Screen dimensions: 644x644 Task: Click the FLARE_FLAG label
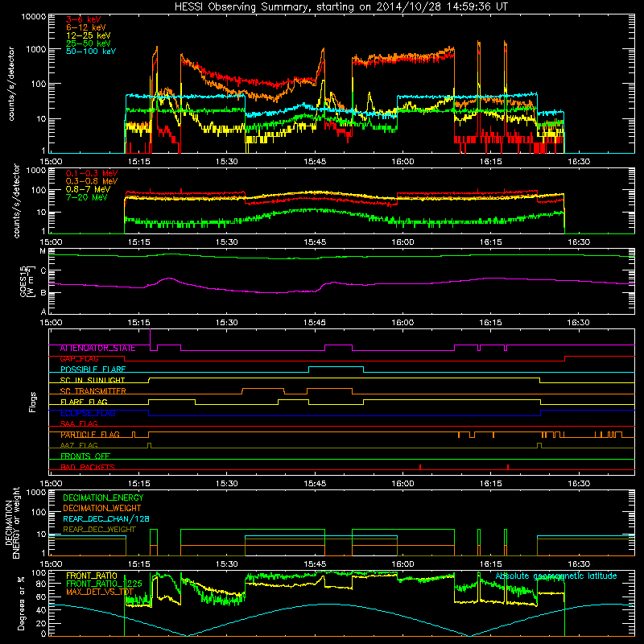point(84,402)
